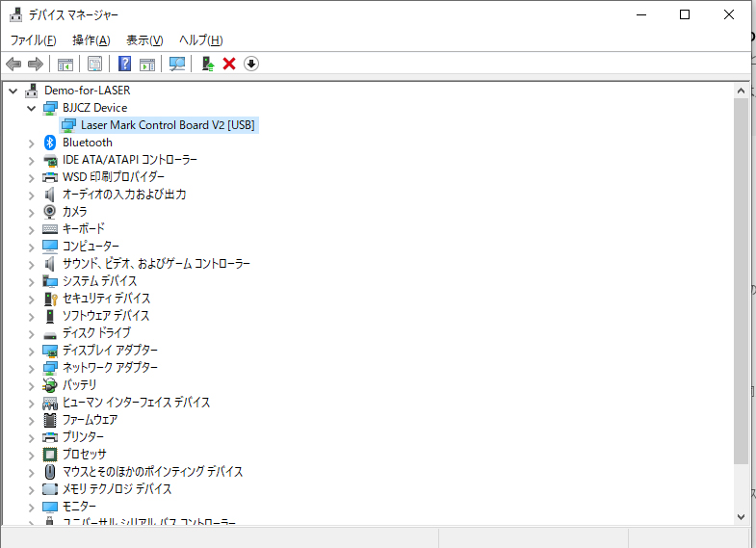Expand the ディスプレイ アダプター category arrow
This screenshot has width=756, height=548.
coord(32,351)
